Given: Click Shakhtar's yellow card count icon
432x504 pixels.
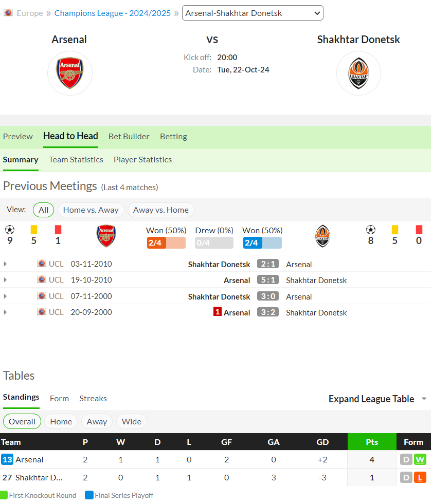Looking at the screenshot, I should [394, 230].
